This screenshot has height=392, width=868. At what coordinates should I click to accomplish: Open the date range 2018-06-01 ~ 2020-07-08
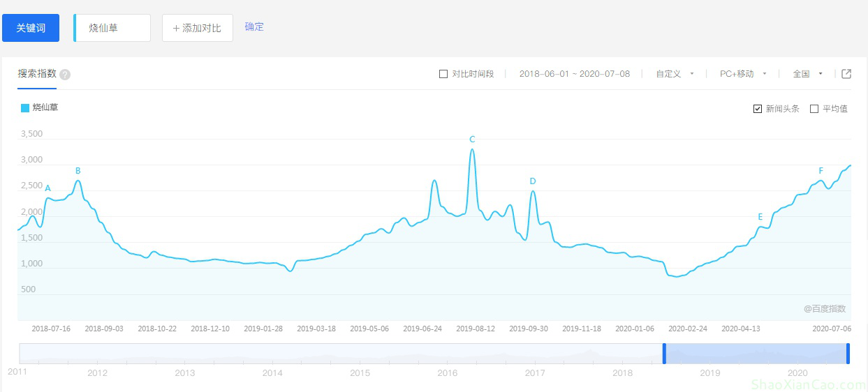[x=575, y=74]
